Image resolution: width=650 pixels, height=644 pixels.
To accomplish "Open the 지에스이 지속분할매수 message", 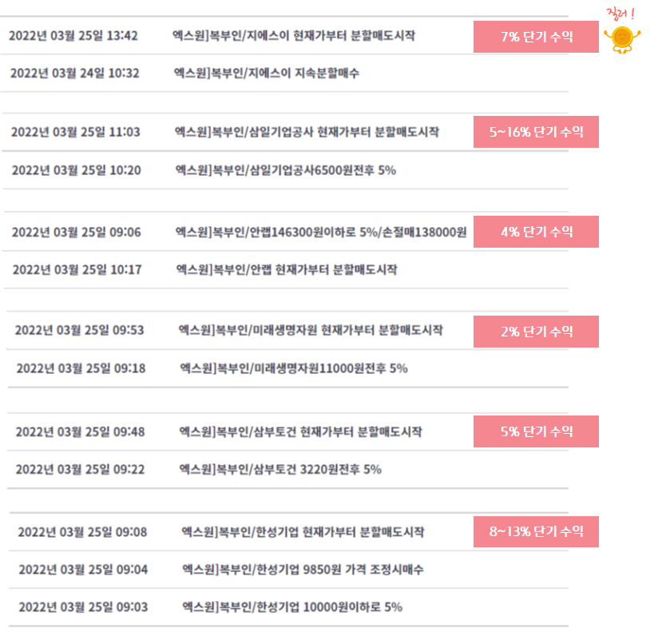I will (267, 74).
